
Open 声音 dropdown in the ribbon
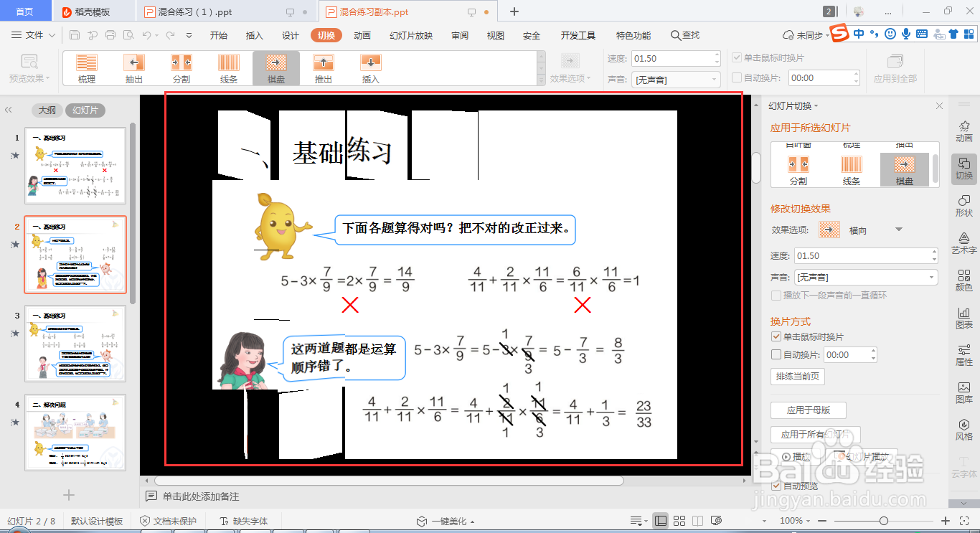pyautogui.click(x=676, y=80)
